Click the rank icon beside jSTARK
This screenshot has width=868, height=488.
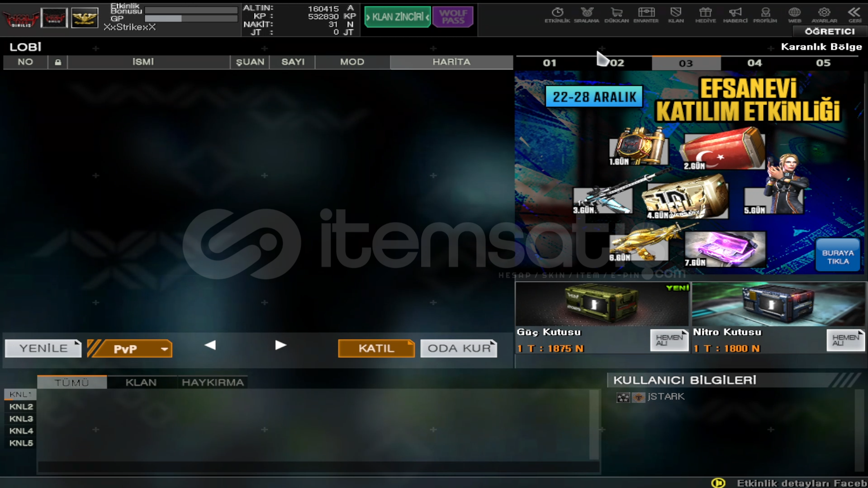pyautogui.click(x=623, y=397)
